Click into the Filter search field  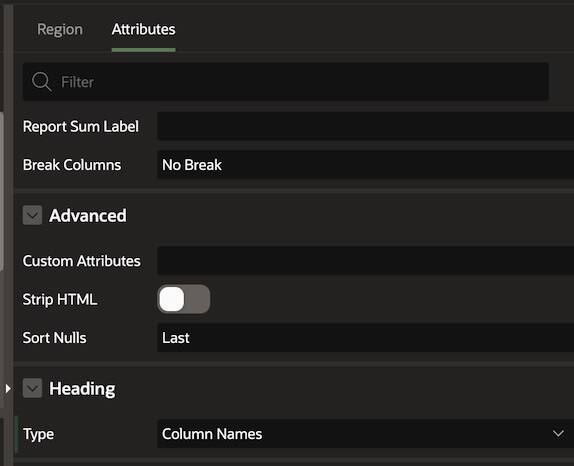coord(286,82)
